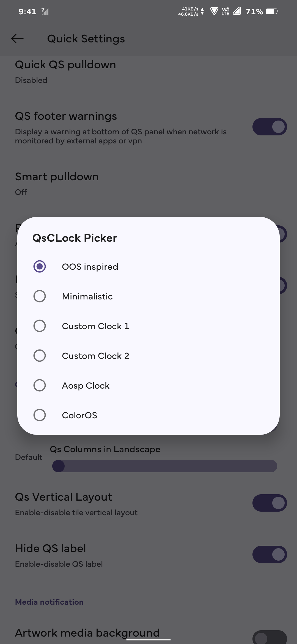This screenshot has width=297, height=644.
Task: Tap the VoLTE status icon
Action: (226, 12)
